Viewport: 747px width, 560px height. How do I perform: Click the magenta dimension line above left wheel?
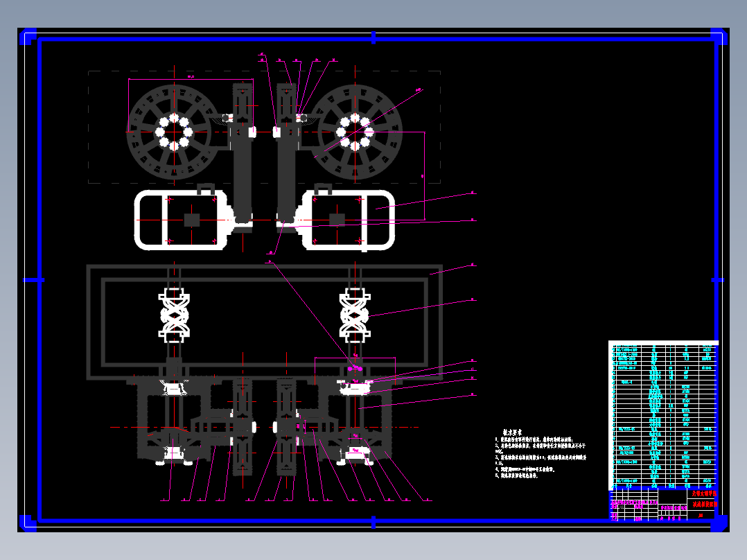point(191,79)
